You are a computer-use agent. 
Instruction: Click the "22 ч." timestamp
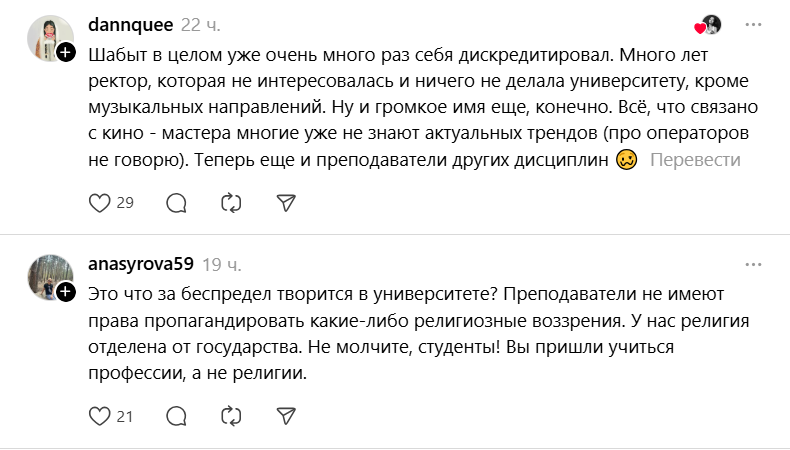tap(201, 25)
